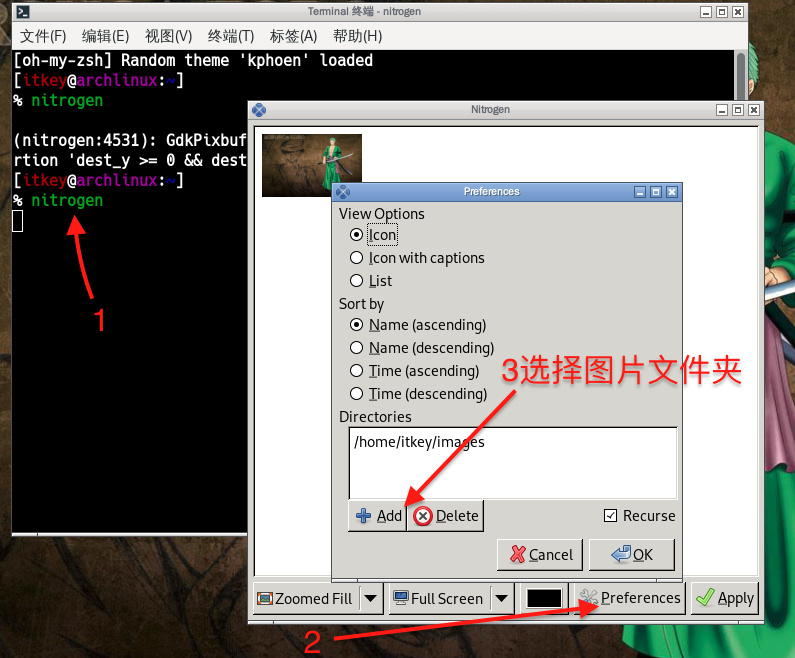The height and width of the screenshot is (658, 795).
Task: Select /home/itkey/images directory entry
Action: pos(419,442)
